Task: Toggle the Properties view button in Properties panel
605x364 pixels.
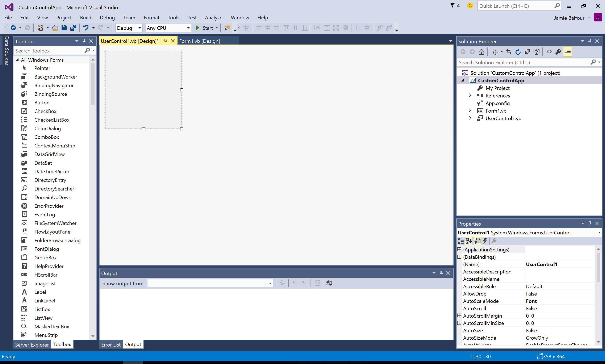Action: (477, 241)
